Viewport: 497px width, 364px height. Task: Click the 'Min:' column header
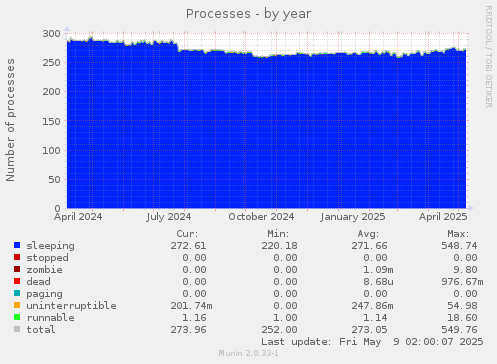(278, 234)
